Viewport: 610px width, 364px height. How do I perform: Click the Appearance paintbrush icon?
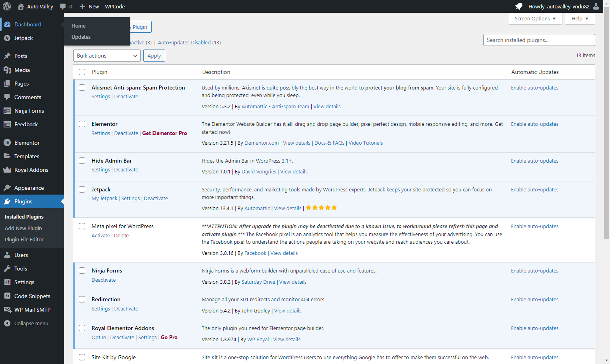[7, 188]
